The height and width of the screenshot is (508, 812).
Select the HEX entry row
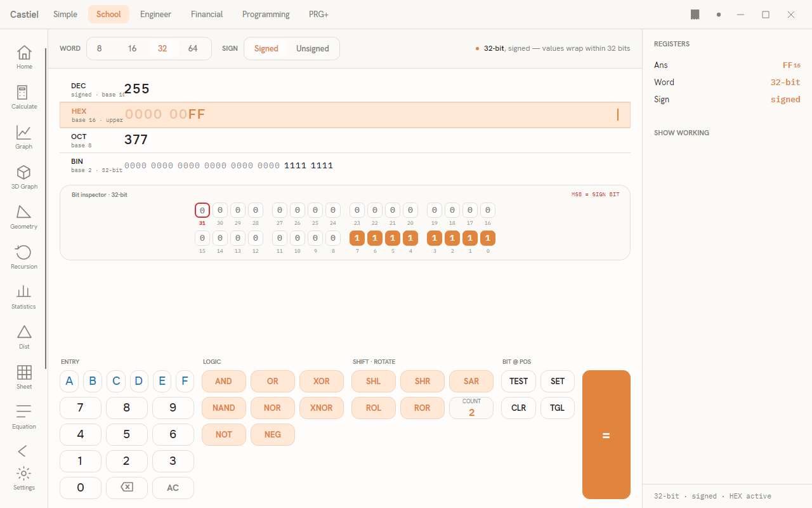345,115
